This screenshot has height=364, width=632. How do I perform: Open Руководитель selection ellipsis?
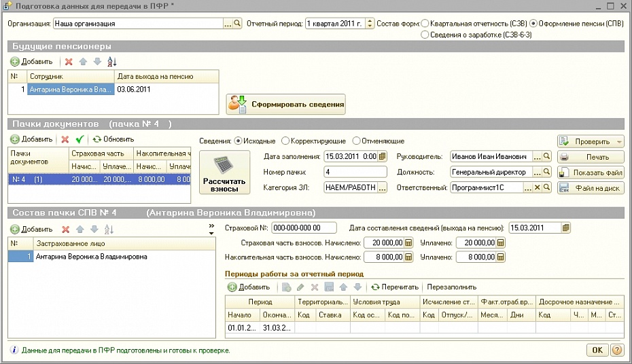tap(538, 156)
